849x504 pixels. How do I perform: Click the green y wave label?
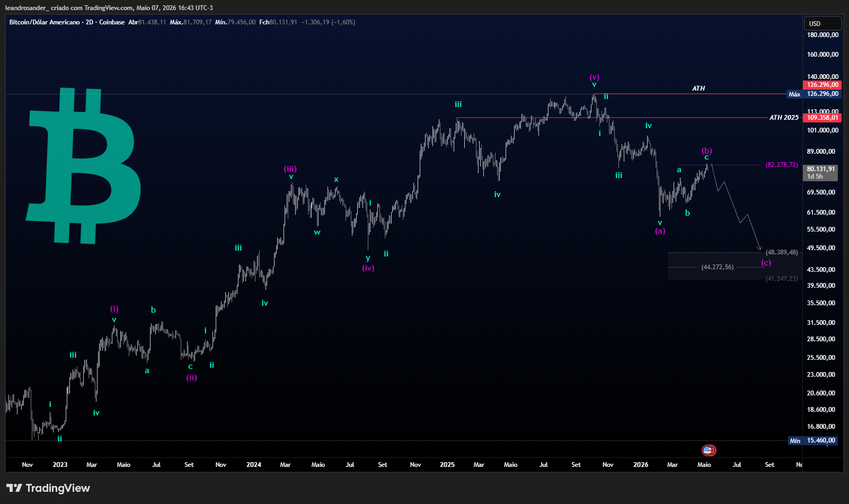coord(368,258)
